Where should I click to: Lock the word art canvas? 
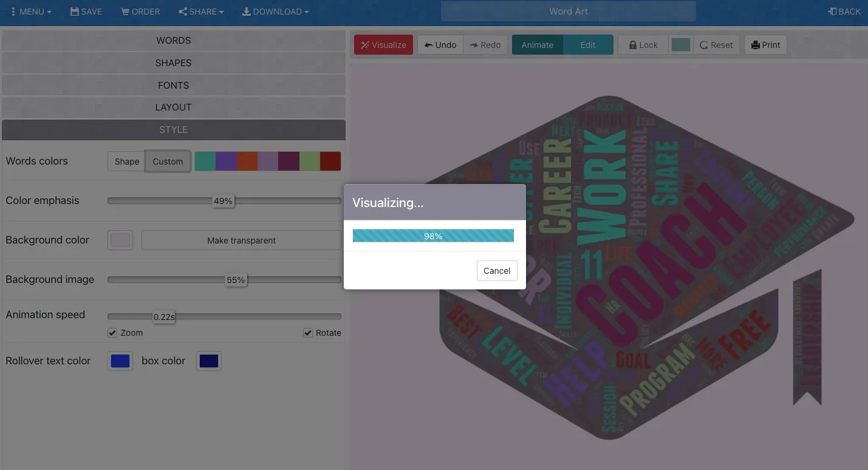click(643, 44)
